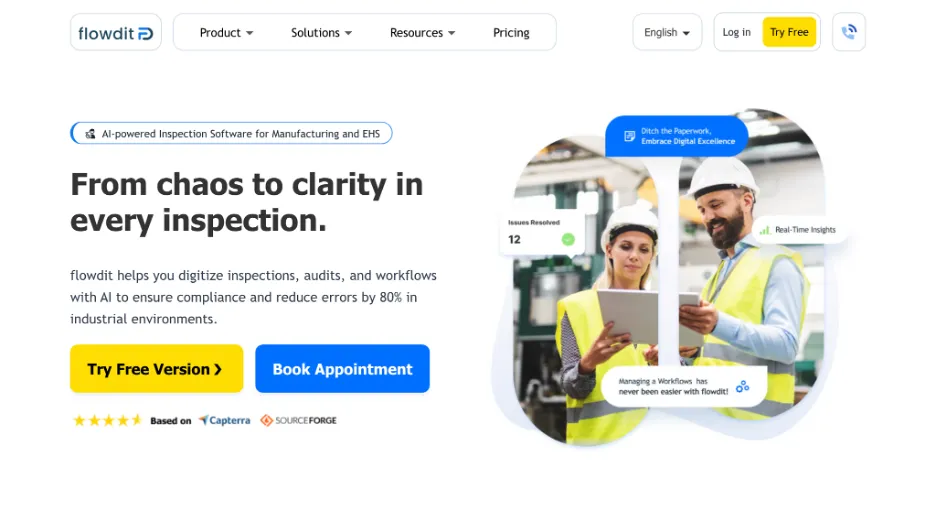Image resolution: width=936 pixels, height=522 pixels.
Task: Click the five-star rating
Action: 107,420
